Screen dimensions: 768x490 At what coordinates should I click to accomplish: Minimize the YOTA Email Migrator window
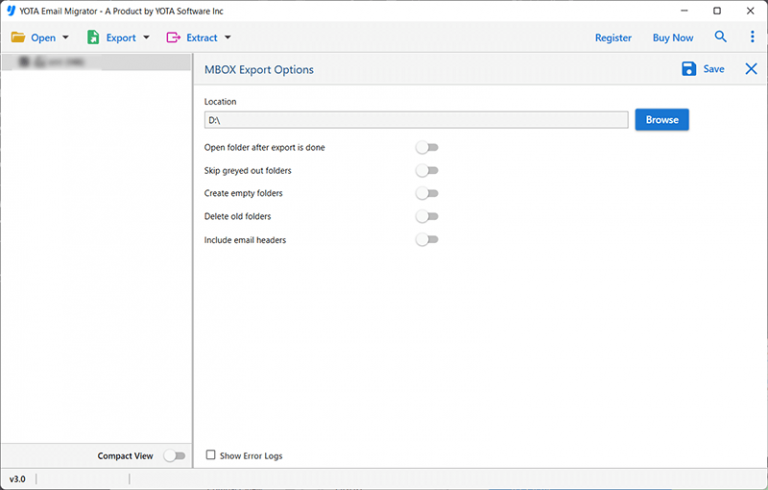click(x=684, y=11)
